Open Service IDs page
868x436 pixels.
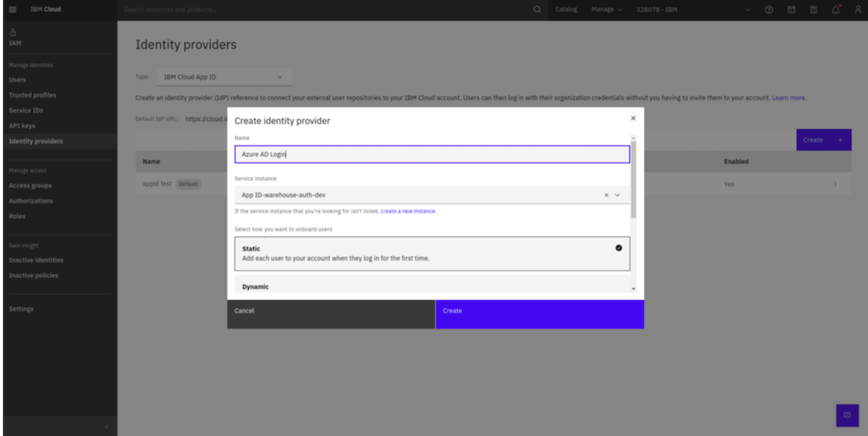click(26, 111)
